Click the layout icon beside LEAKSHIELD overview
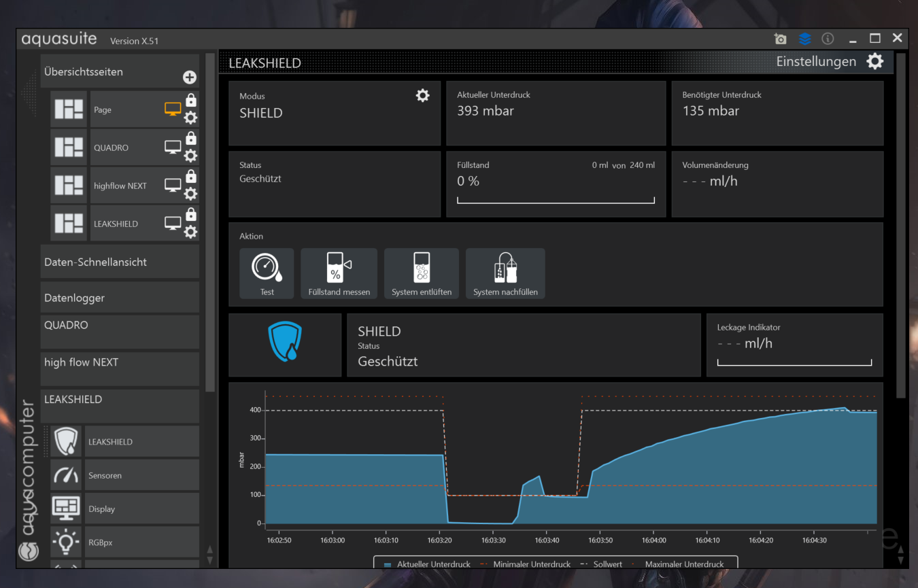 click(x=69, y=224)
